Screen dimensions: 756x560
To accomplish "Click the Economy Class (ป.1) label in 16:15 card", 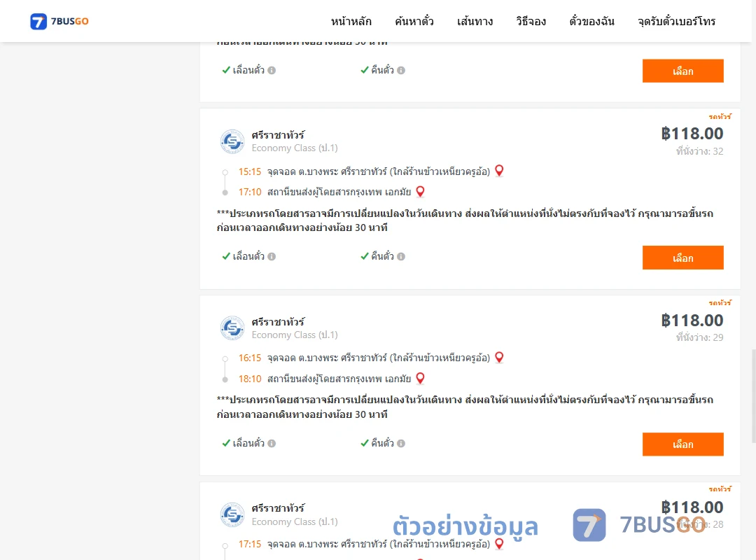I will click(295, 335).
